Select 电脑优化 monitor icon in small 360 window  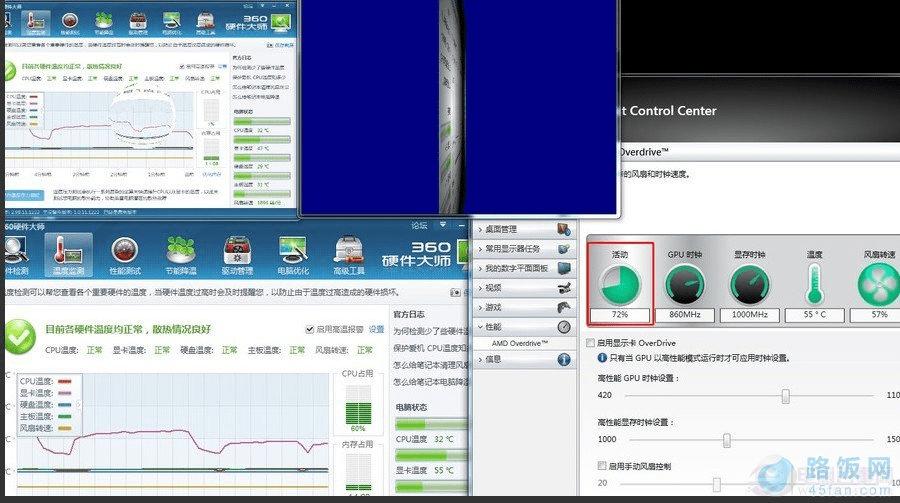pyautogui.click(x=172, y=22)
